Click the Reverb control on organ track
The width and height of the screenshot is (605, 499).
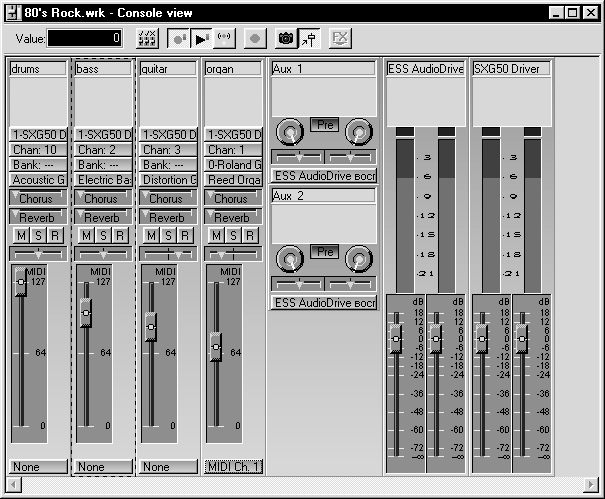232,217
